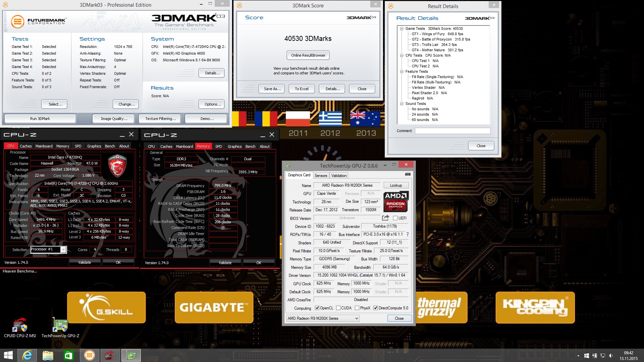Image resolution: width=644 pixels, height=362 pixels.
Task: Switch to the Sensors tab in GPU-Z
Action: click(321, 176)
